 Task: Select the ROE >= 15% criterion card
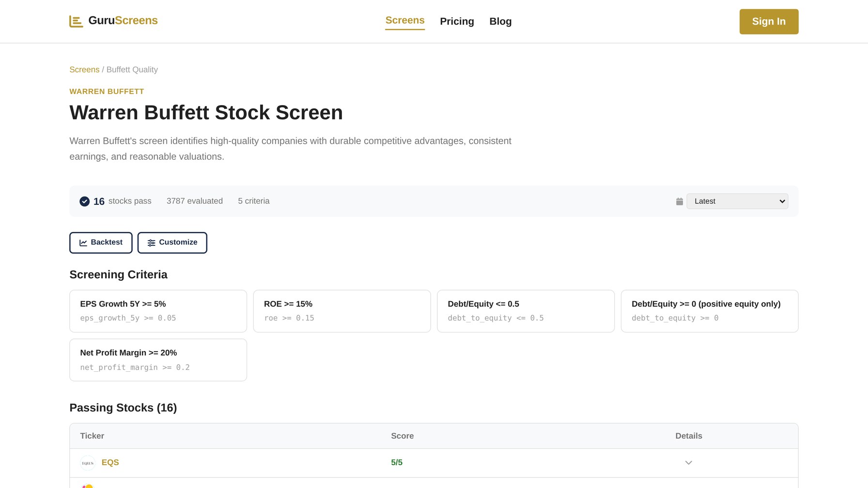point(342,311)
